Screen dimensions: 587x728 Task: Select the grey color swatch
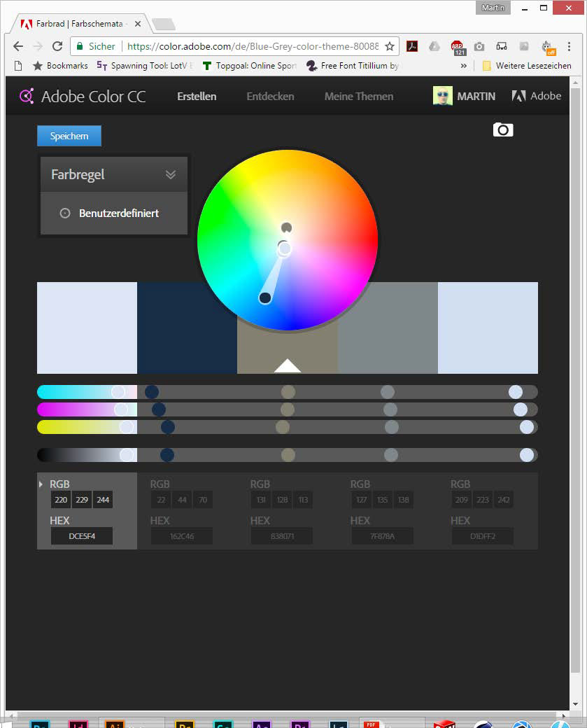[x=388, y=328]
